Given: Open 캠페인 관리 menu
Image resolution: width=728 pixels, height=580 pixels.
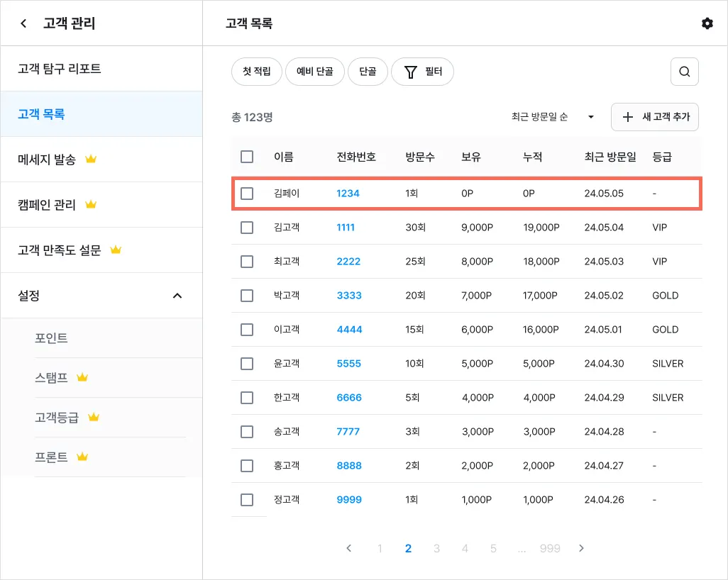Looking at the screenshot, I should click(101, 205).
